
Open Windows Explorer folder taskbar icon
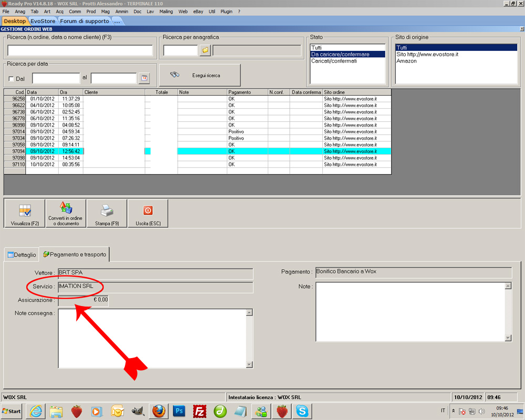[x=56, y=411]
